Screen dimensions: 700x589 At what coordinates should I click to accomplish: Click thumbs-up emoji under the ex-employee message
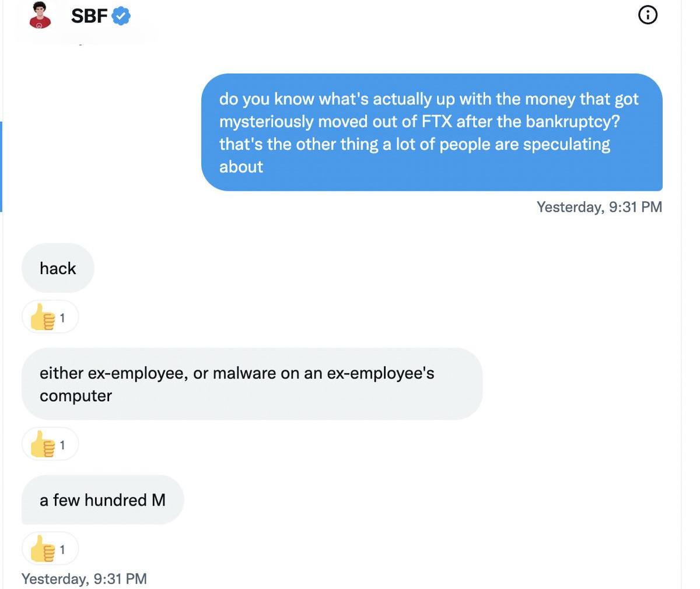pyautogui.click(x=43, y=445)
